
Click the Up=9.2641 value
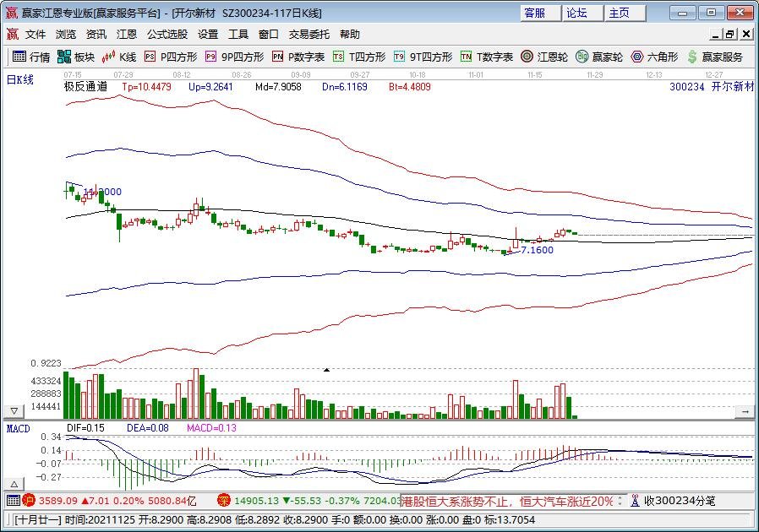[x=210, y=87]
